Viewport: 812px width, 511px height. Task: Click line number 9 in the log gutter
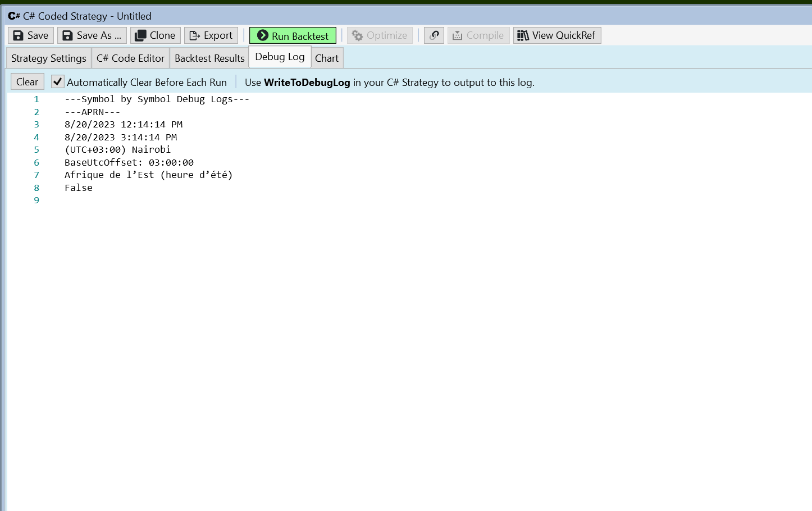pos(37,200)
